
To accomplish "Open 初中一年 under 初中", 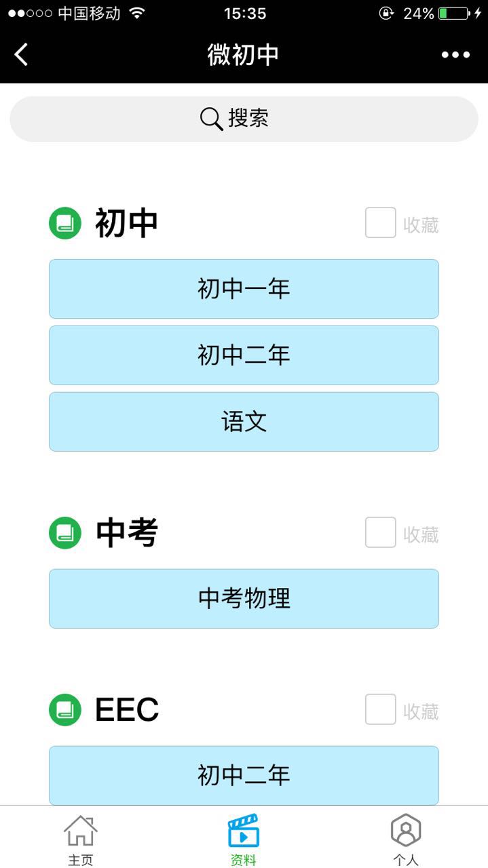I will coord(244,289).
